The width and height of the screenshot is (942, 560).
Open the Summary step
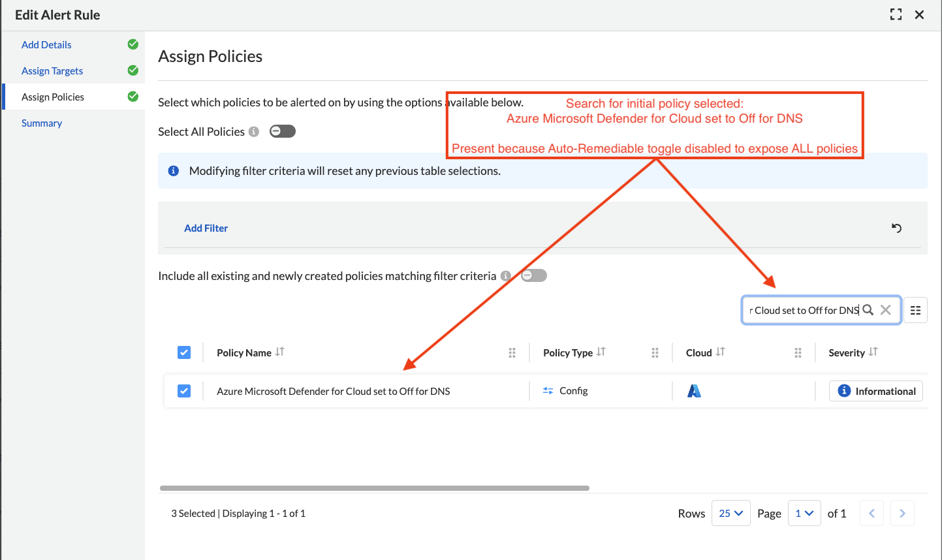tap(42, 123)
